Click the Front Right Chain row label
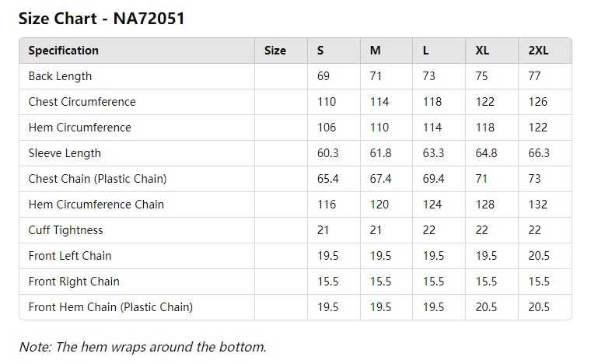 coord(74,282)
